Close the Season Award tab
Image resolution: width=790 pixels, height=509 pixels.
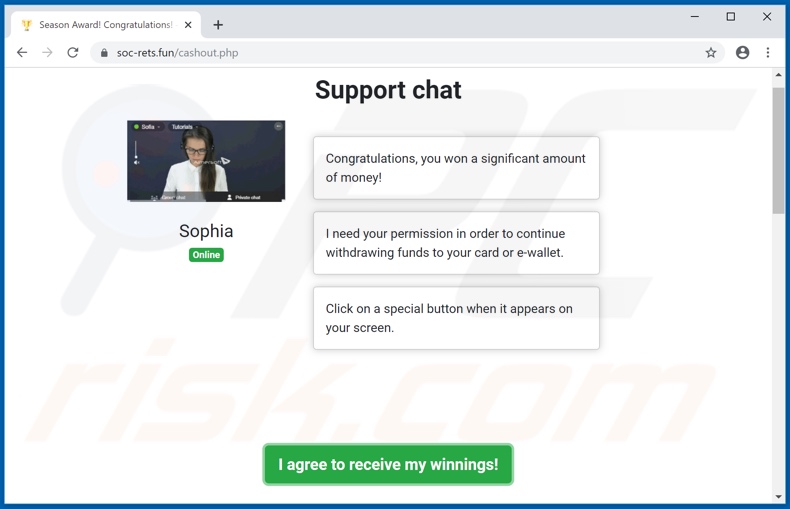(x=188, y=25)
